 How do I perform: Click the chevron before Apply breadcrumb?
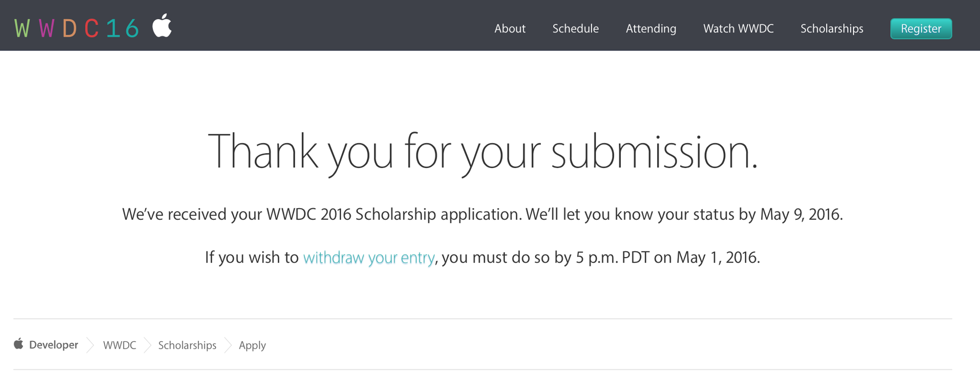pyautogui.click(x=227, y=345)
